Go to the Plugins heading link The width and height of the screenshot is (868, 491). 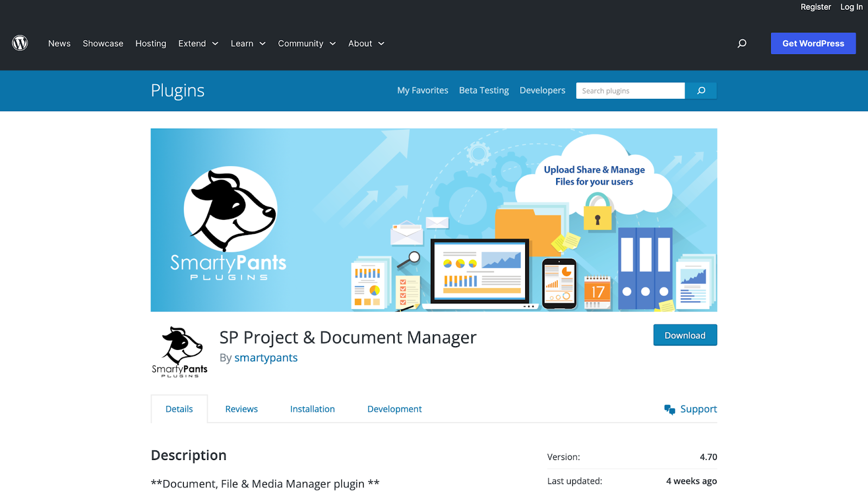click(177, 91)
